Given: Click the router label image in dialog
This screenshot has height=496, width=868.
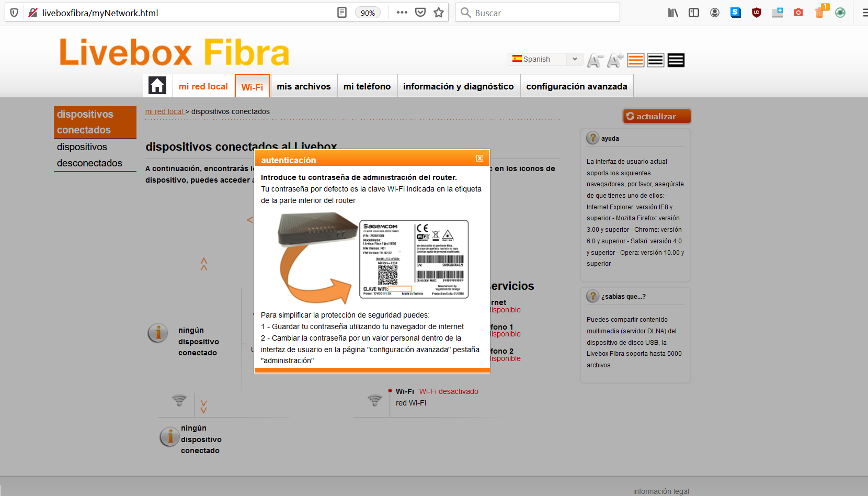Looking at the screenshot, I should click(414, 259).
